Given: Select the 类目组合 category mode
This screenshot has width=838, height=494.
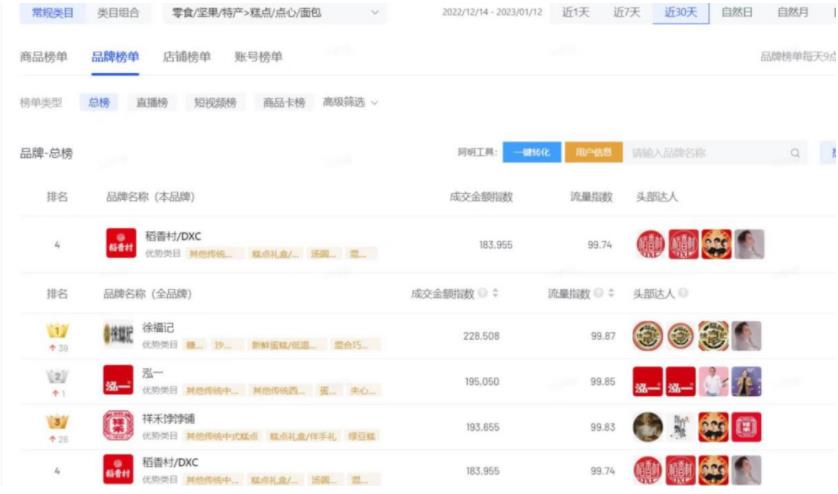Looking at the screenshot, I should pos(119,12).
